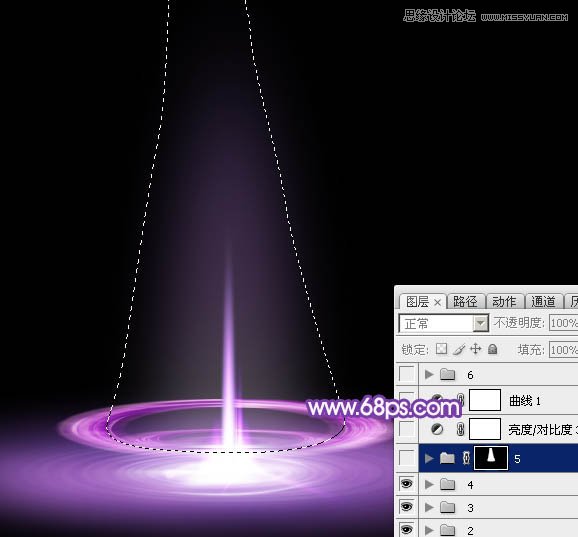Select the 曲线 1 layer mask thumbnail
This screenshot has height=537, width=578.
485,400
